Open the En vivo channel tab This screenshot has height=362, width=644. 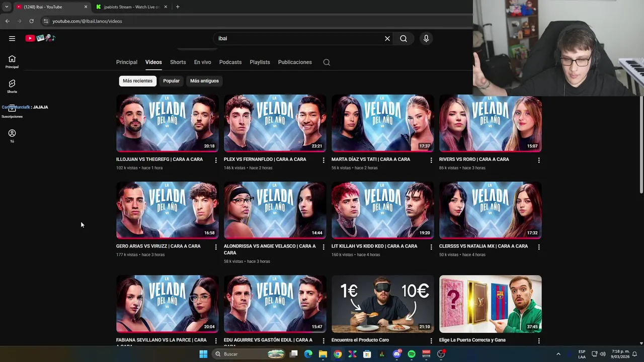(203, 62)
